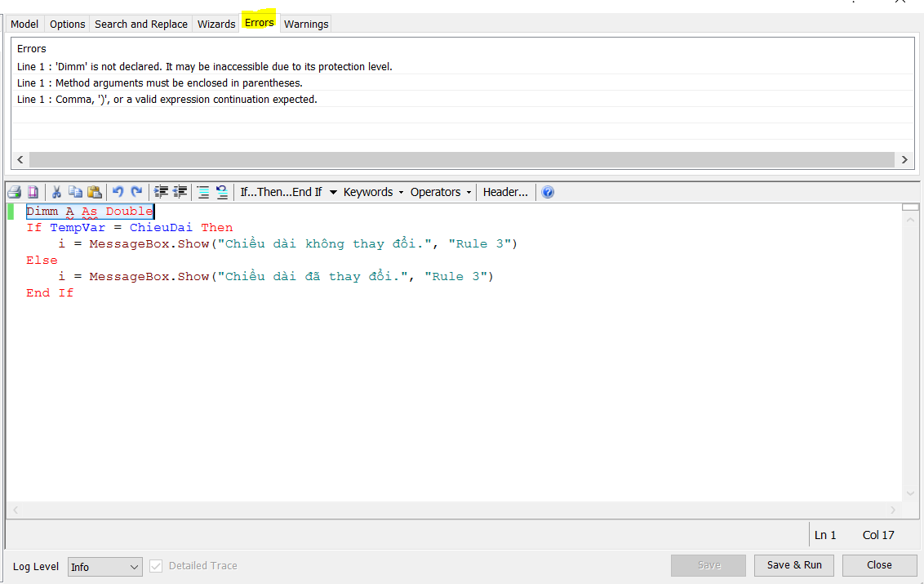The height and width of the screenshot is (584, 924).
Task: Cut selected code with the scissors icon
Action: coord(56,191)
